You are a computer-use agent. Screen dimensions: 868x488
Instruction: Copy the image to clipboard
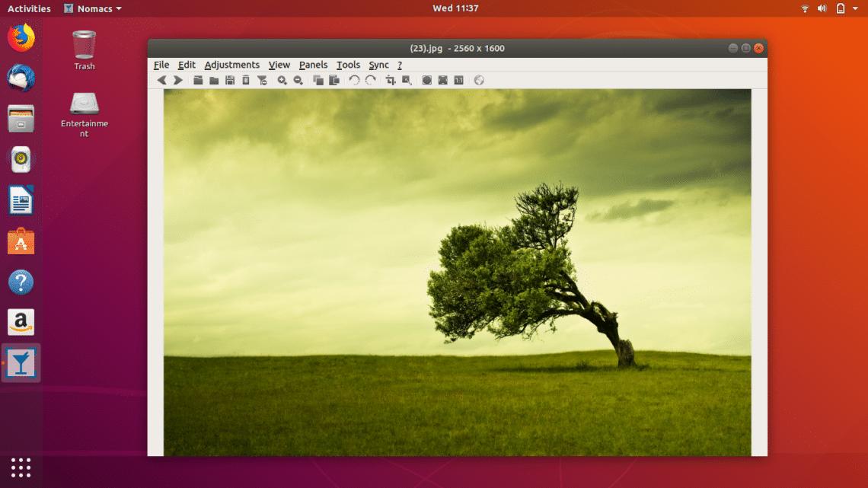tap(319, 79)
